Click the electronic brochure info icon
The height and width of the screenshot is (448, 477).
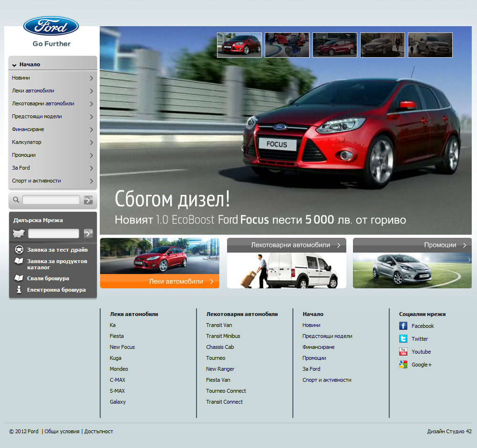coord(19,289)
